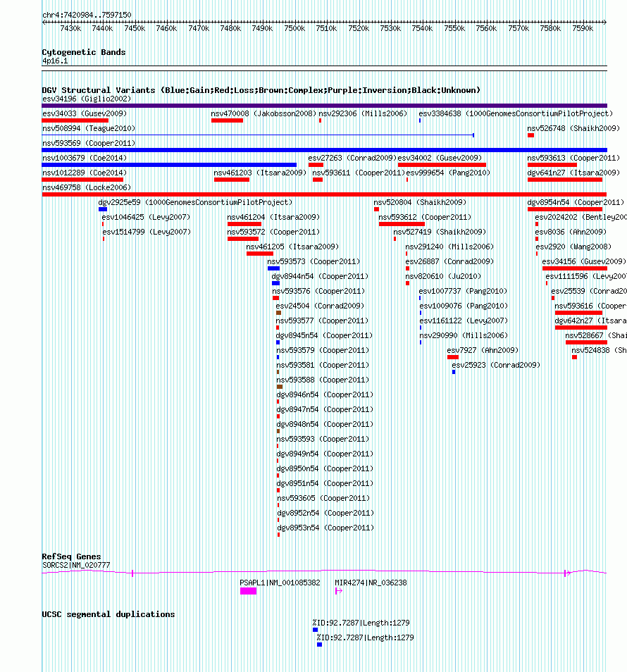
Task: Click the nsv593613 (Cooper2011) label
Action: coord(573,158)
